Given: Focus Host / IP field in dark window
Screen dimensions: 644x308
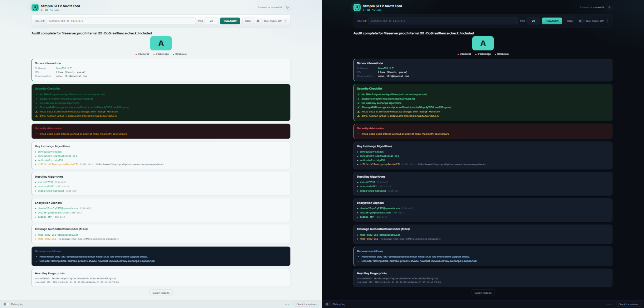Looking at the screenshot, I should coord(443,21).
